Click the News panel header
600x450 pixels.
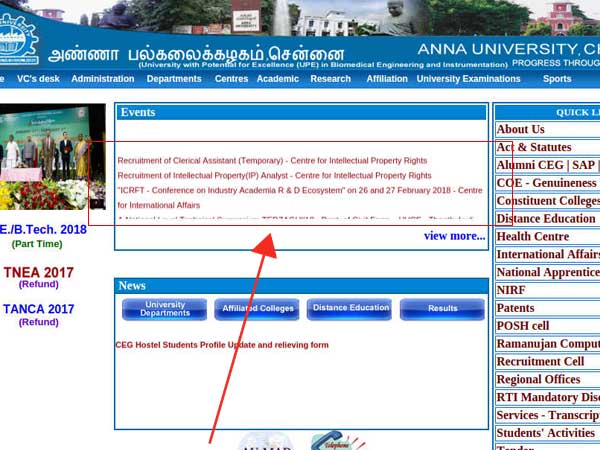pyautogui.click(x=301, y=286)
